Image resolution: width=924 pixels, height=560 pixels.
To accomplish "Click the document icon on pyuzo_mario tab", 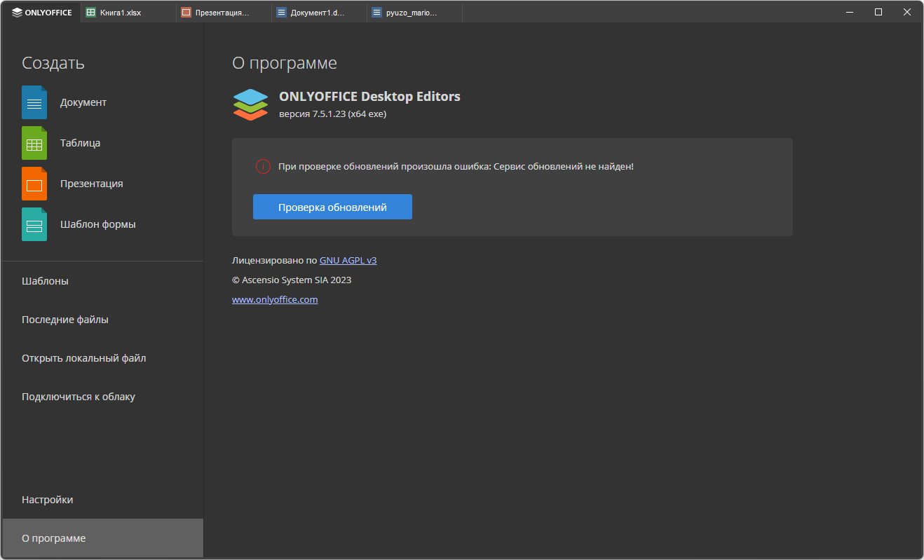I will tap(376, 12).
